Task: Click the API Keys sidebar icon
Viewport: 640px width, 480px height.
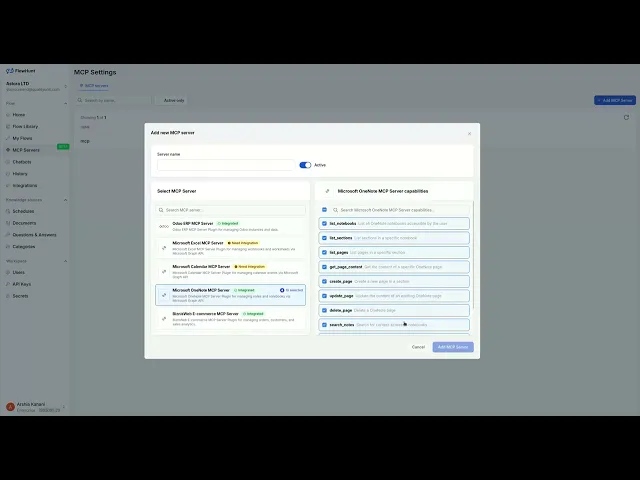Action: 8,284
